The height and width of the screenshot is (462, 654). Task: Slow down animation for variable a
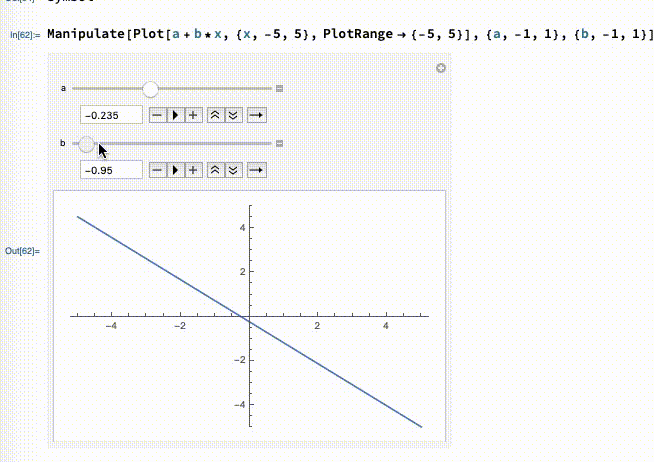[234, 115]
